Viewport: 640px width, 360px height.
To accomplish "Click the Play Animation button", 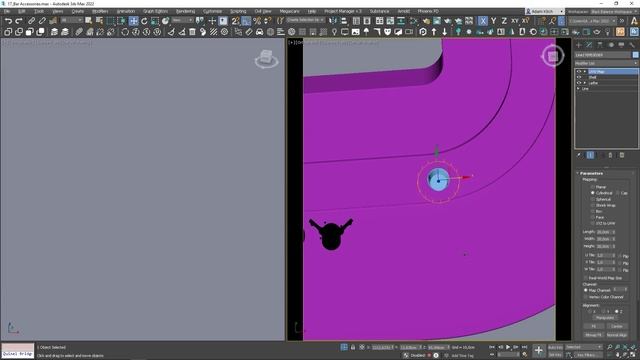I will click(x=508, y=347).
